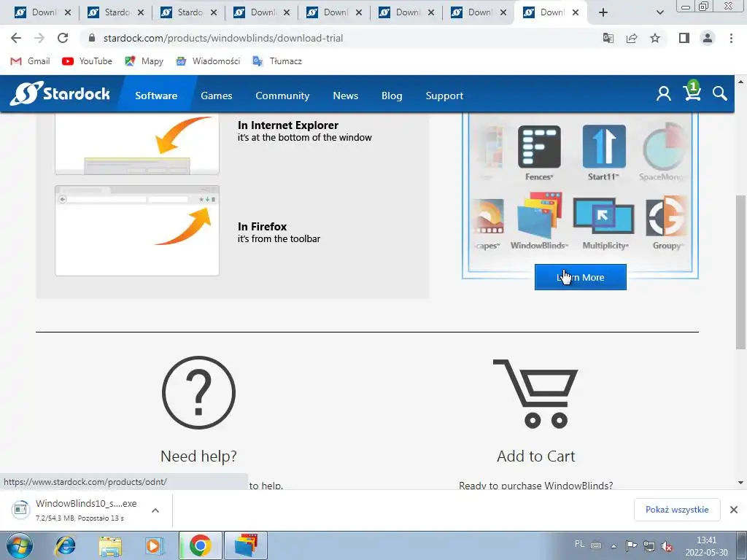The height and width of the screenshot is (560, 747).
Task: Open the Games menu
Action: pos(216,96)
